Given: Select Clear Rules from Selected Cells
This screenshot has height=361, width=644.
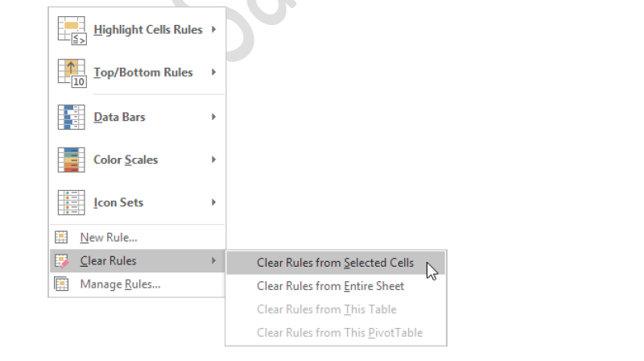Looking at the screenshot, I should pyautogui.click(x=335, y=263).
